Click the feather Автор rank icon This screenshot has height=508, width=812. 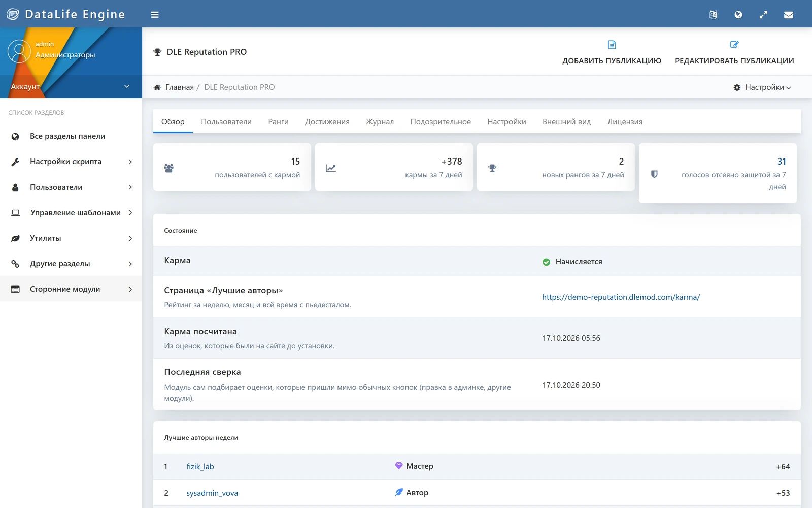pos(399,492)
